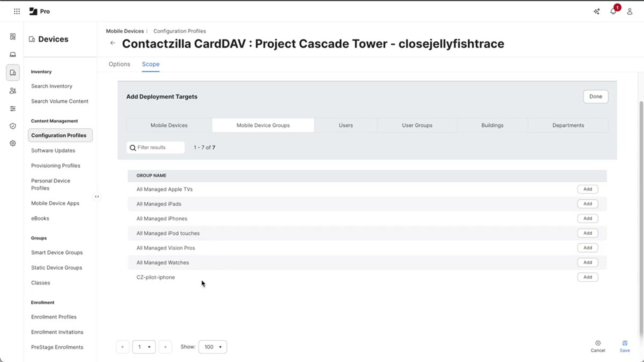Click the Configuration Profiles breadcrumb
This screenshot has height=362, width=644.
click(x=180, y=31)
